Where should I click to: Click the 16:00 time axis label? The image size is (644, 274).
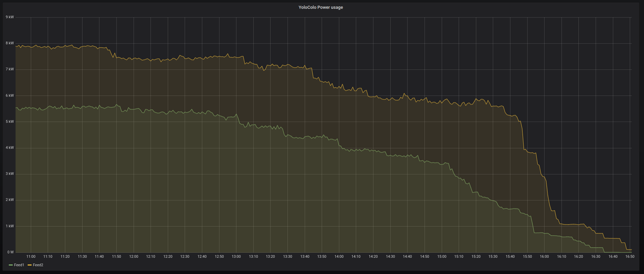click(x=544, y=257)
